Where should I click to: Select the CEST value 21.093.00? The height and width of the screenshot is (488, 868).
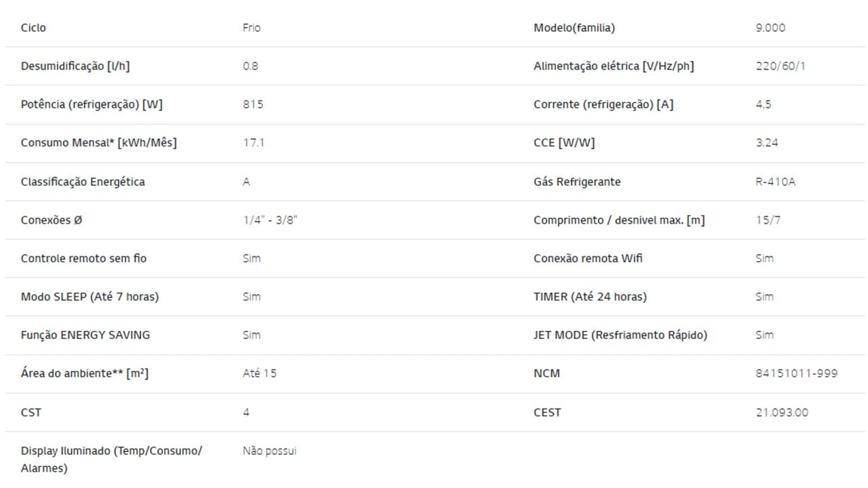coord(782,412)
